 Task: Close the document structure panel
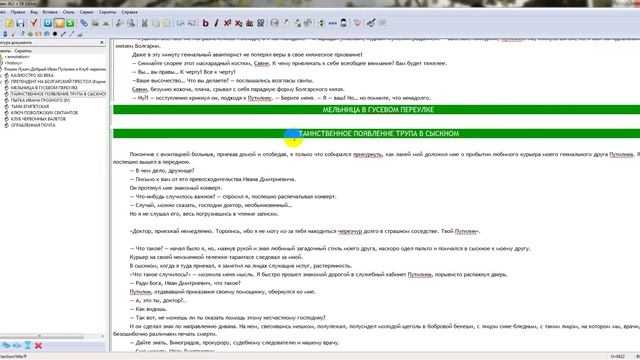point(102,42)
